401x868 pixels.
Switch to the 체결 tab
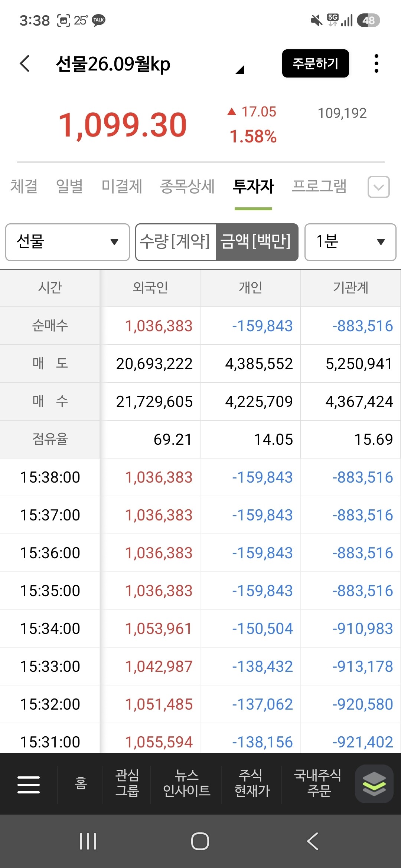point(24,186)
